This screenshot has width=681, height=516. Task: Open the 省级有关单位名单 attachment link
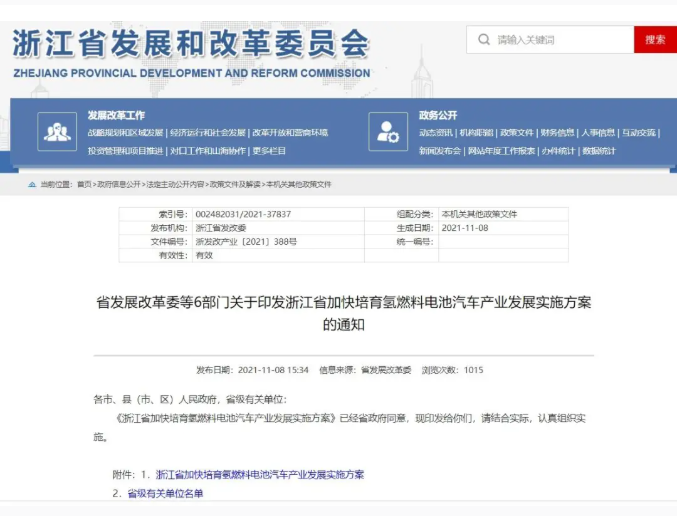[164, 493]
